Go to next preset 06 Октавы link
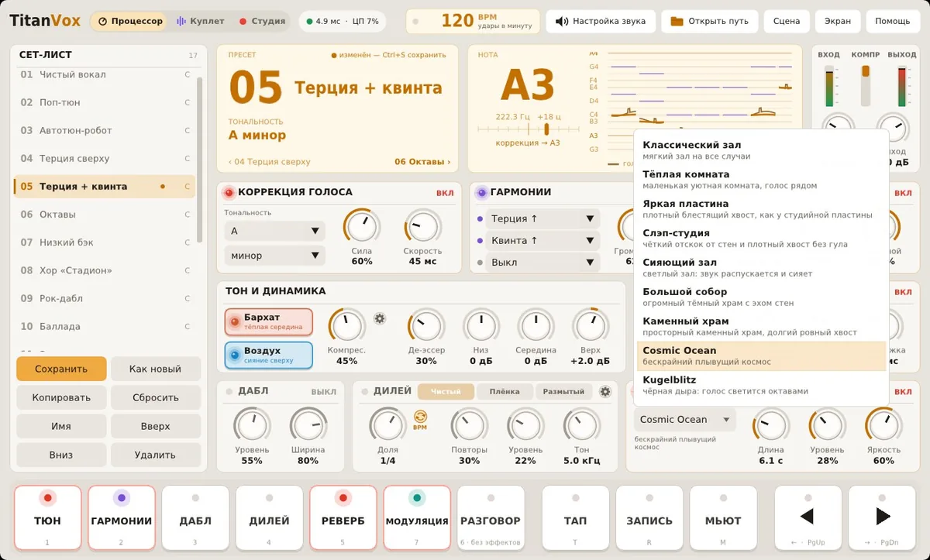 [422, 162]
